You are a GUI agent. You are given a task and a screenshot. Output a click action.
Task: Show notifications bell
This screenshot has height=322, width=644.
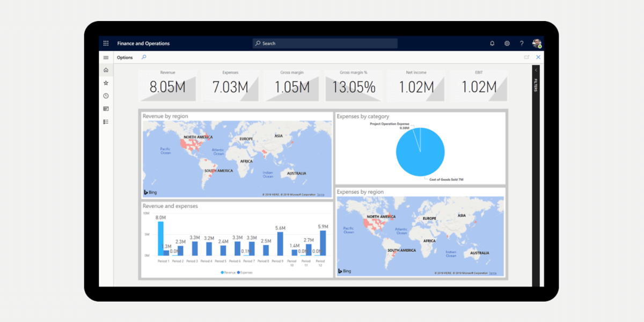(492, 43)
